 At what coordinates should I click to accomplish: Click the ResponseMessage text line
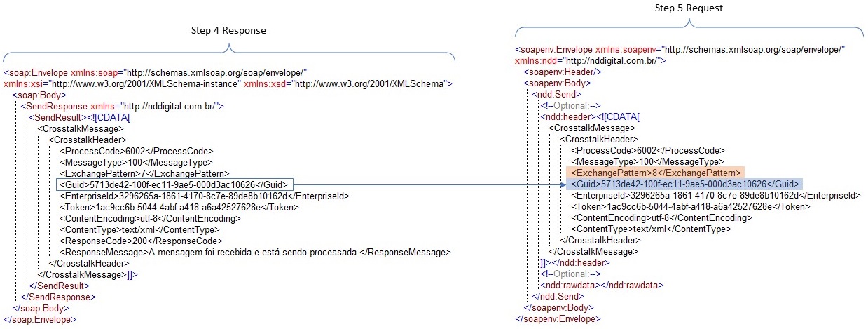pyautogui.click(x=255, y=252)
